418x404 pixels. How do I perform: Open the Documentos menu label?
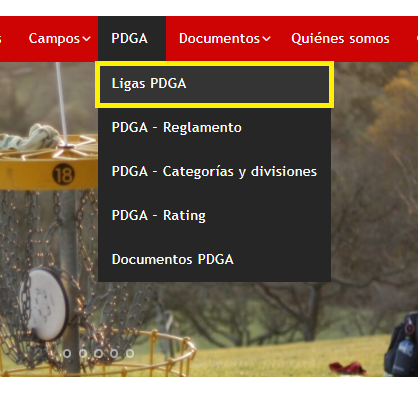(x=219, y=38)
